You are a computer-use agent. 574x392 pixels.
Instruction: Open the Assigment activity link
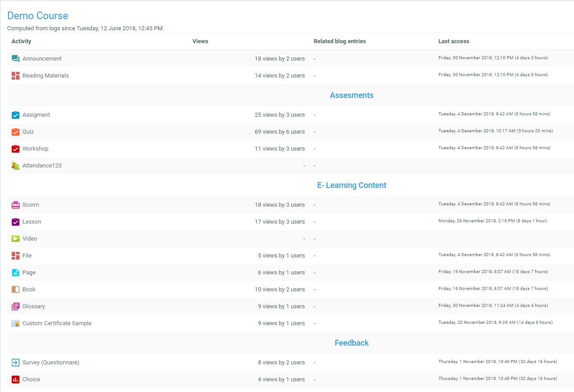tap(36, 115)
